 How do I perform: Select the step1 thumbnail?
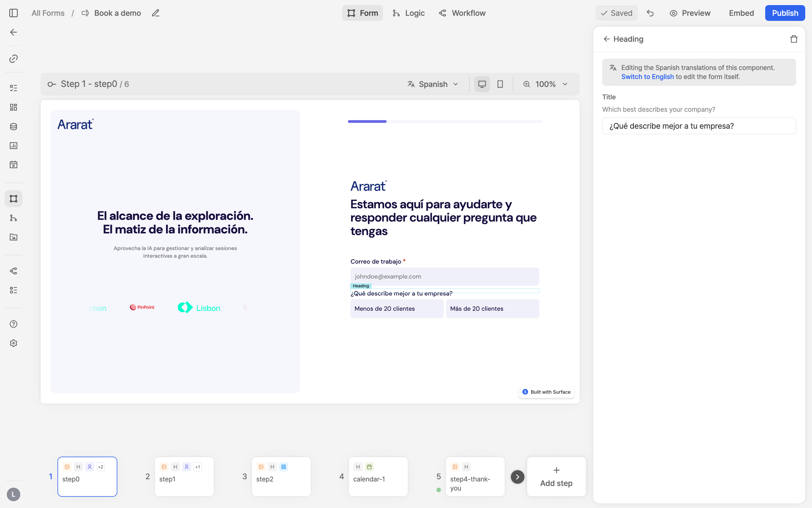pos(184,476)
